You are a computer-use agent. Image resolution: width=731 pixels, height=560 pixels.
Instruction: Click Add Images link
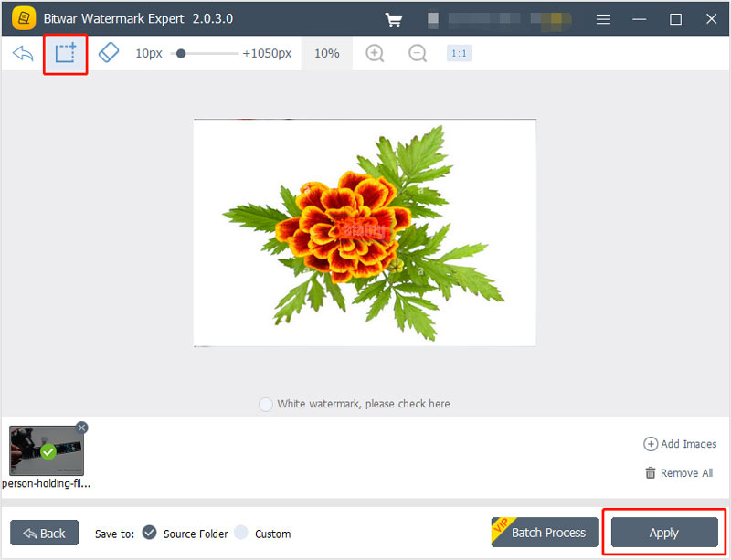[680, 444]
